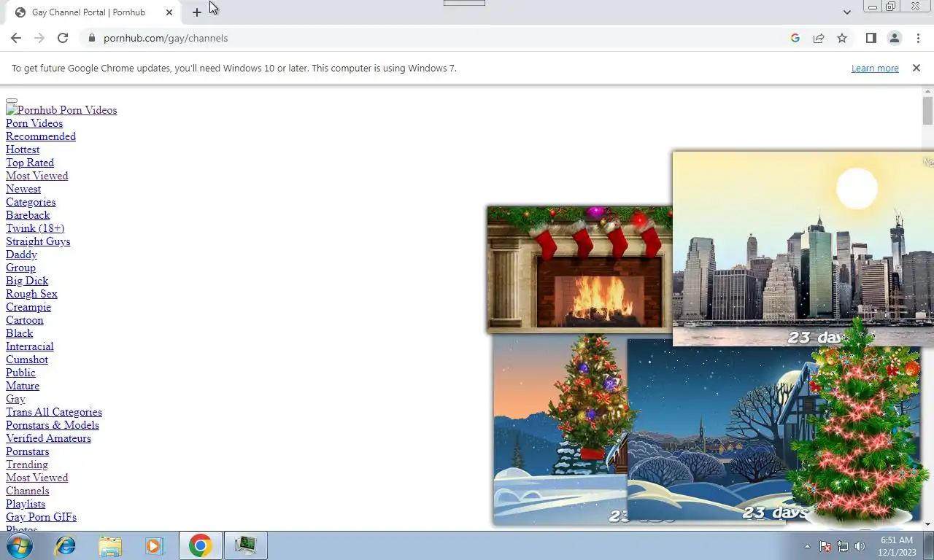Open the Playlists link
934x560 pixels.
coord(26,504)
